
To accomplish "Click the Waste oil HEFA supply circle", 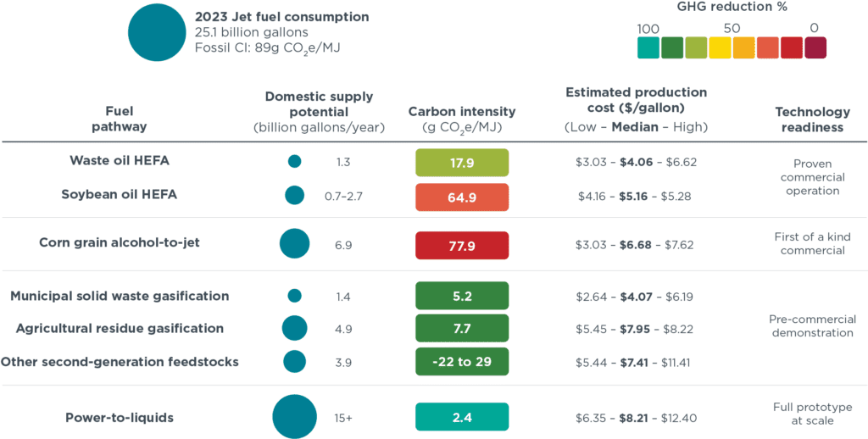I will pos(294,161).
